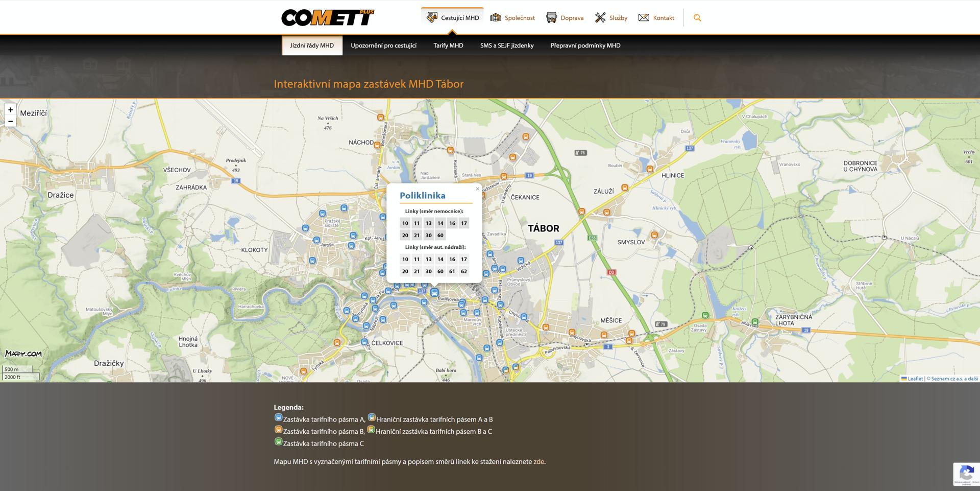Image resolution: width=980 pixels, height=491 pixels.
Task: Select line 62 in the Poliklinika popup
Action: 463,271
